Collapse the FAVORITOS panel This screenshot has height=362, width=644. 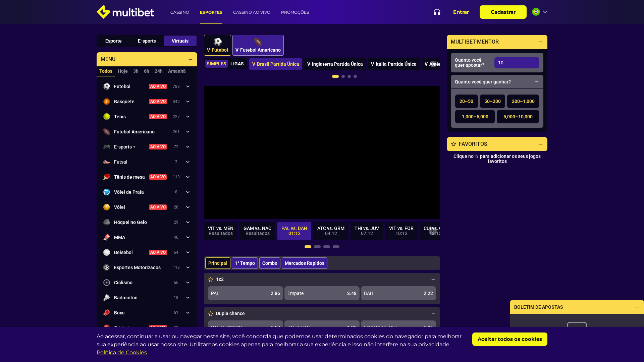541,144
